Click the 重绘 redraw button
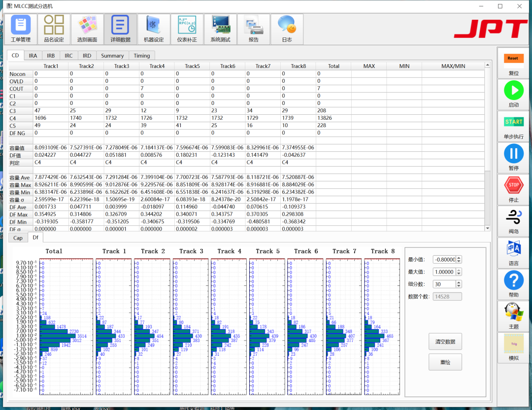The height and width of the screenshot is (410, 532). [445, 362]
